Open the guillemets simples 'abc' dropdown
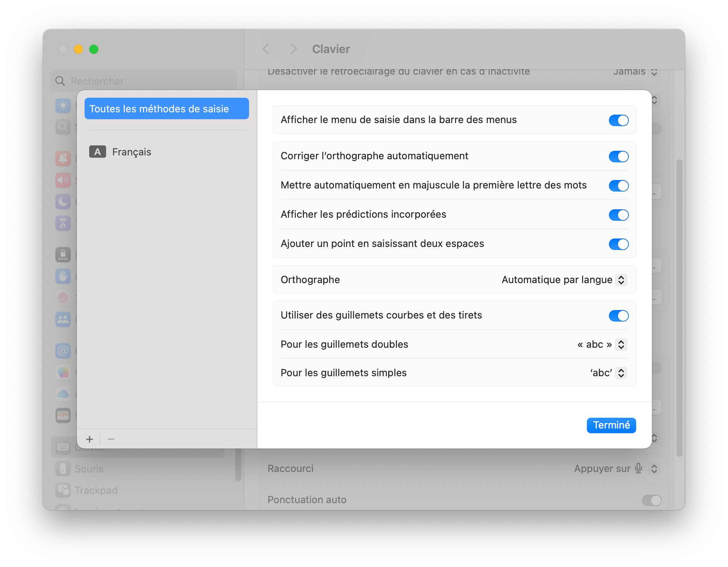 621,373
